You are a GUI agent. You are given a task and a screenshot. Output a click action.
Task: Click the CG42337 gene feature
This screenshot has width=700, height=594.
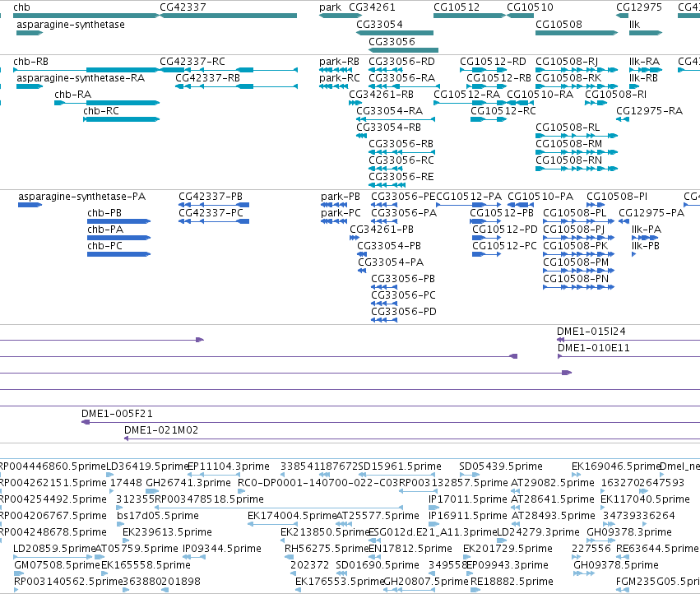point(228,16)
